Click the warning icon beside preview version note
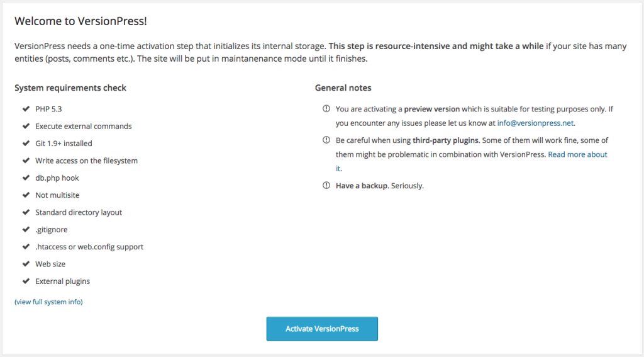Image resolution: width=644 pixels, height=357 pixels. point(326,109)
